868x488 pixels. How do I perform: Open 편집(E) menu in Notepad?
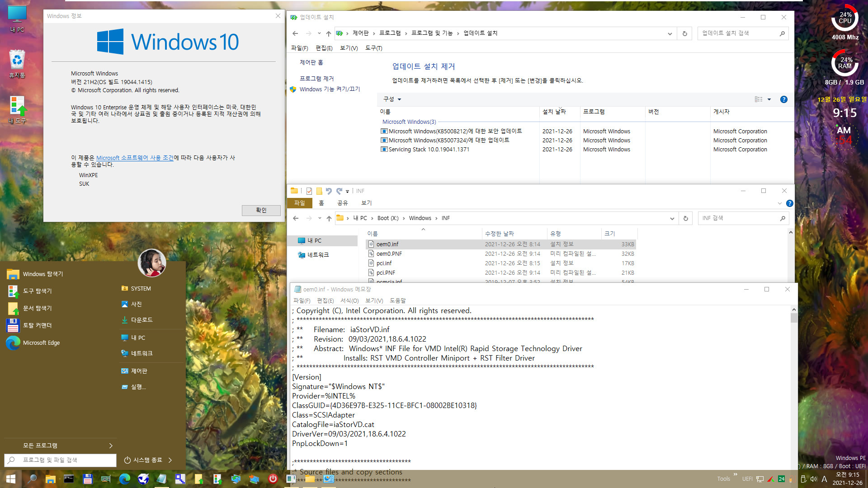pyautogui.click(x=325, y=301)
